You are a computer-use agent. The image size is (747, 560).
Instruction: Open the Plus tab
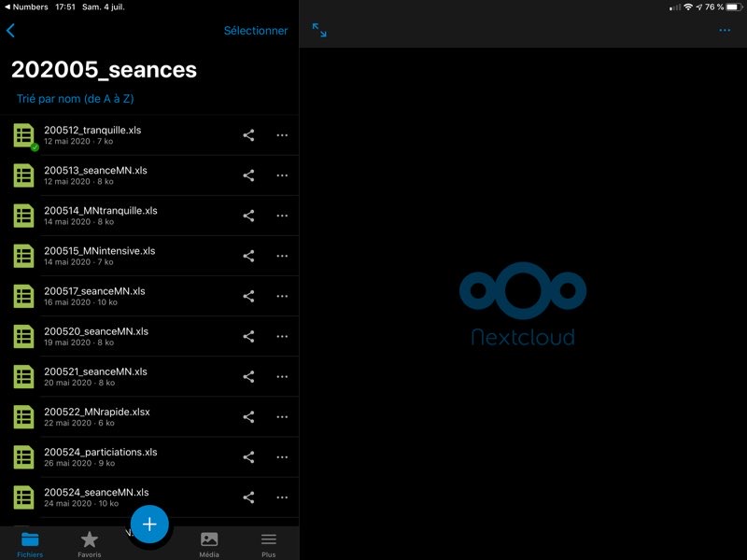point(269,543)
